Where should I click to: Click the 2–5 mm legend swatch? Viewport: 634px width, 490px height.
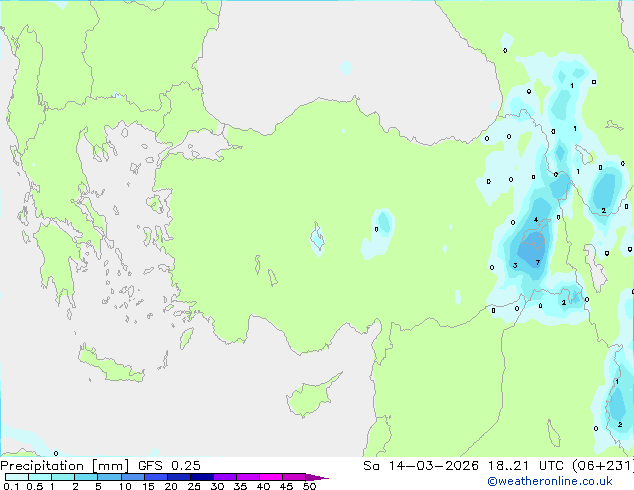pos(86,477)
